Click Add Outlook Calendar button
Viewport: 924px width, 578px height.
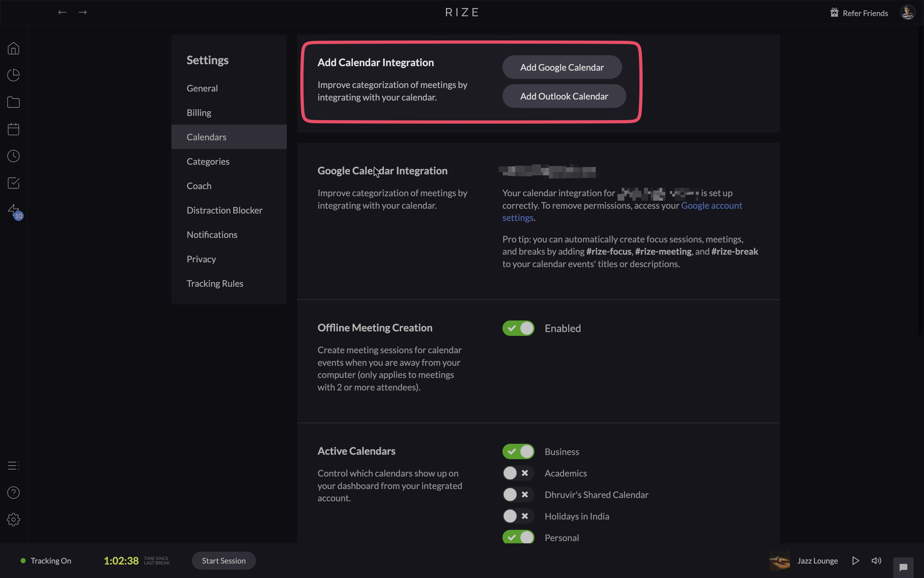pyautogui.click(x=564, y=96)
